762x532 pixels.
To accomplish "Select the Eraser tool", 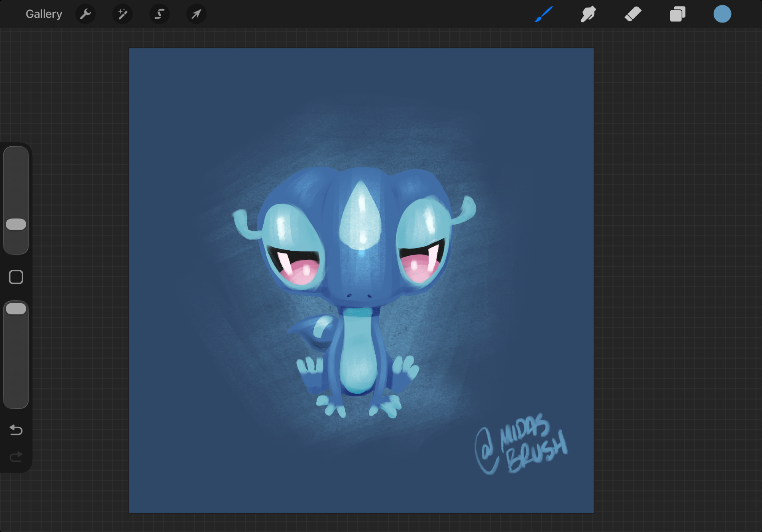I will click(633, 14).
